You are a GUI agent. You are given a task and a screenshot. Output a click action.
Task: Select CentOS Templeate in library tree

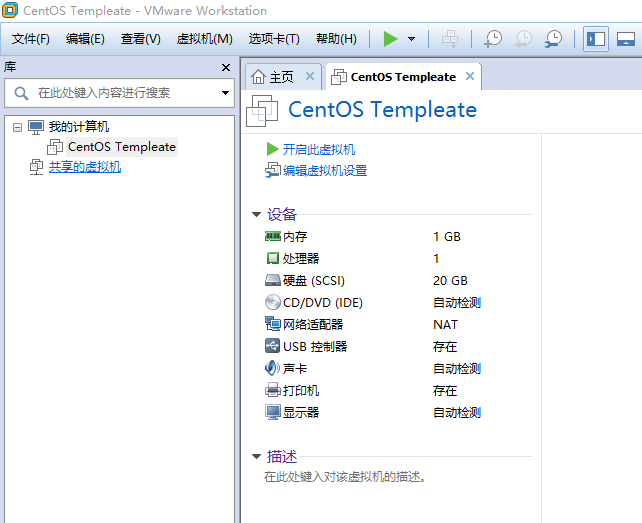tap(122, 147)
